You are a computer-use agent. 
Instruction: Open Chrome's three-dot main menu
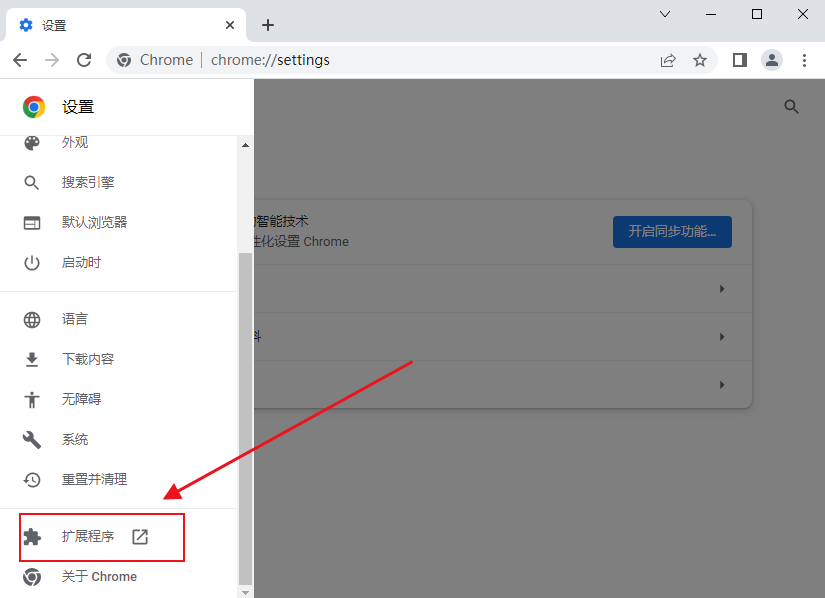tap(804, 60)
